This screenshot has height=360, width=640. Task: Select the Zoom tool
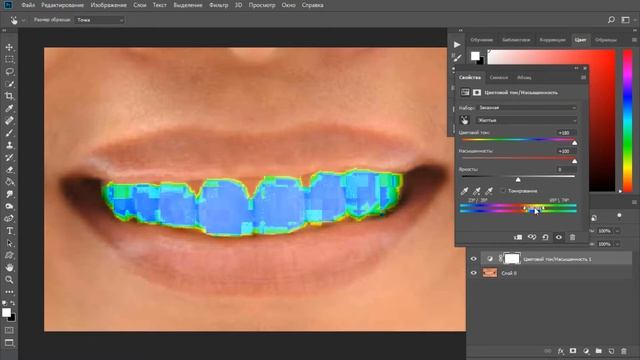click(9, 280)
